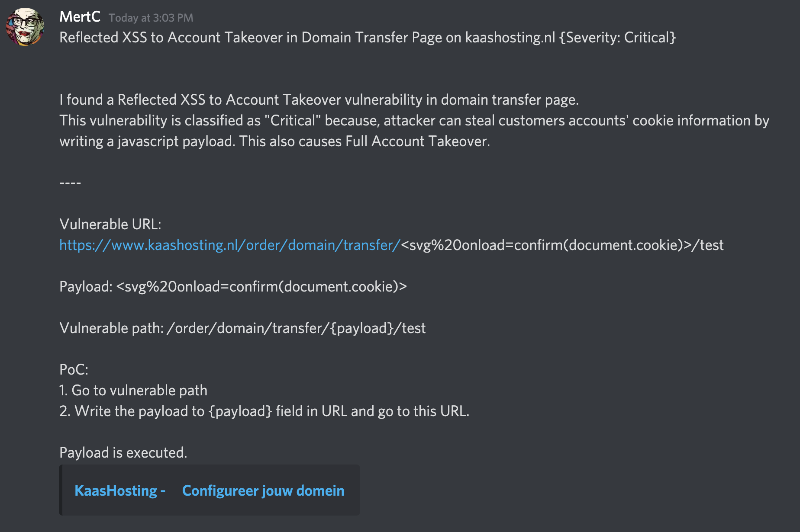This screenshot has height=532, width=800.
Task: Click MertC's profile avatar
Action: click(25, 26)
